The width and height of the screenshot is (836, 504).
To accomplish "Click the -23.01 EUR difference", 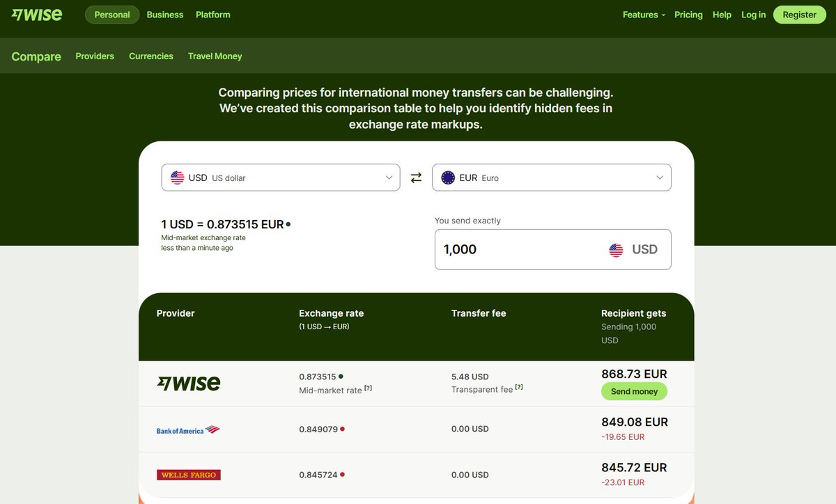I will click(x=623, y=482).
